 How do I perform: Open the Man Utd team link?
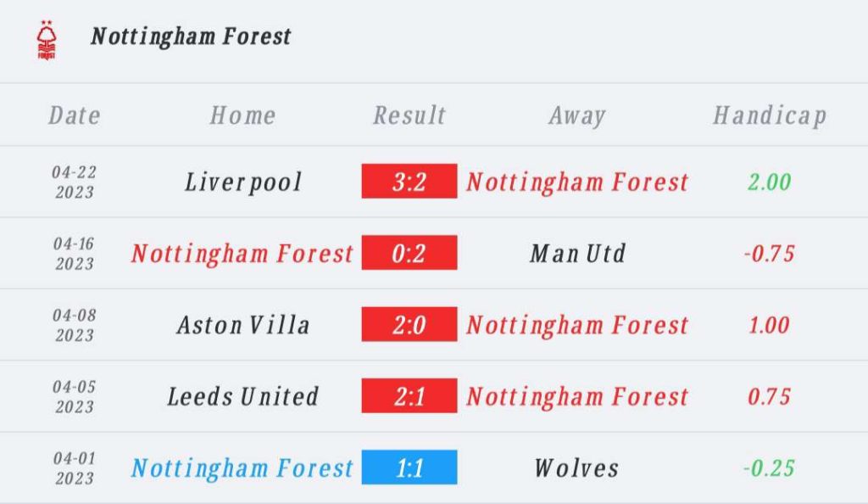(577, 254)
